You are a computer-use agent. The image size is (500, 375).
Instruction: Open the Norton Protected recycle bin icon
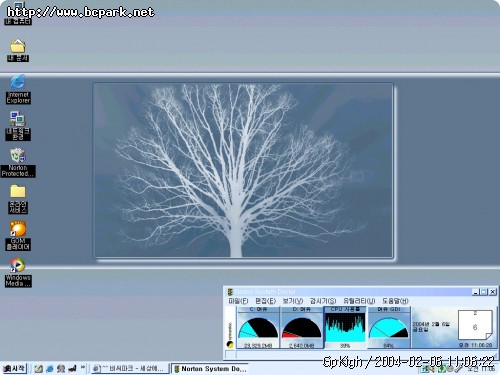(x=18, y=162)
